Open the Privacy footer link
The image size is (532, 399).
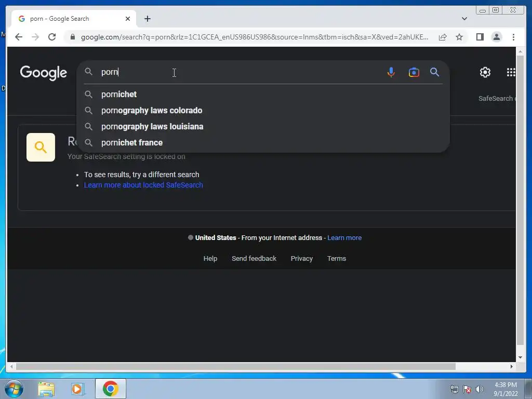tap(302, 259)
